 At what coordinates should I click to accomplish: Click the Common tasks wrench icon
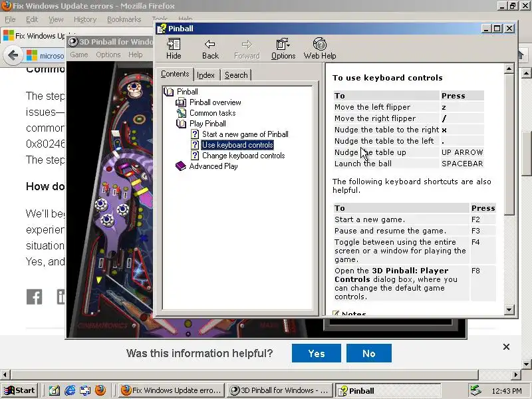181,112
